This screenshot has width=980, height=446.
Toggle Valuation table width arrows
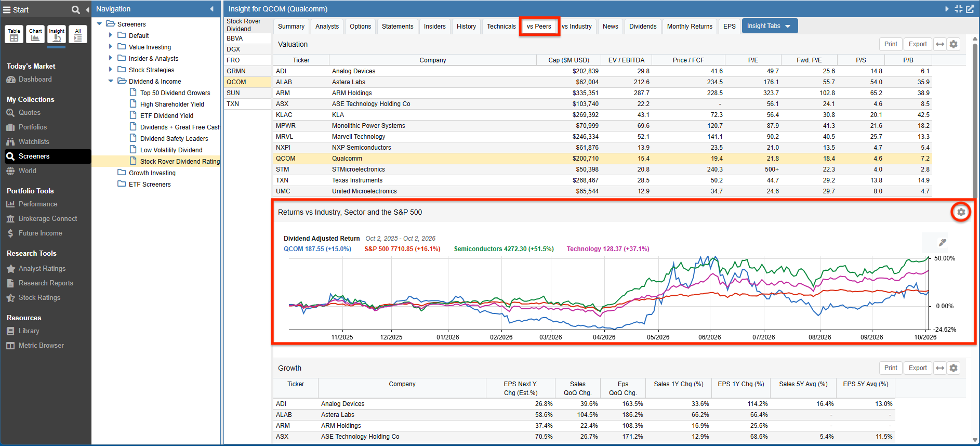pyautogui.click(x=940, y=44)
